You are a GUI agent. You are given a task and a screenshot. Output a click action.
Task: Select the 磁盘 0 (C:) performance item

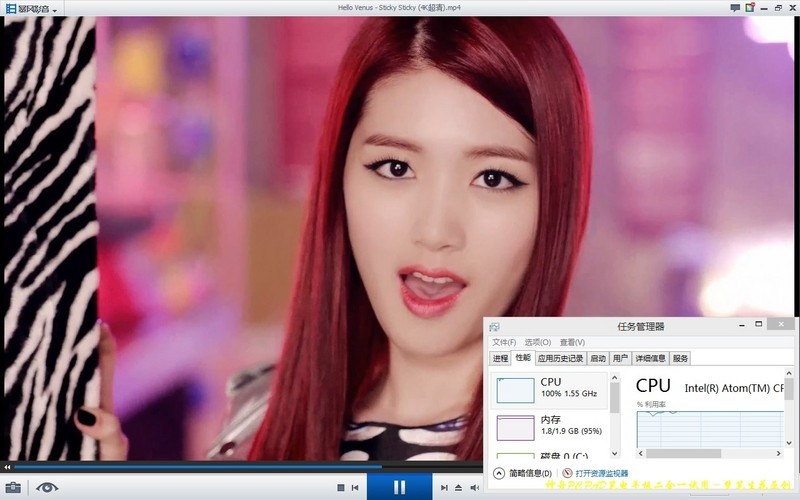tap(549, 454)
